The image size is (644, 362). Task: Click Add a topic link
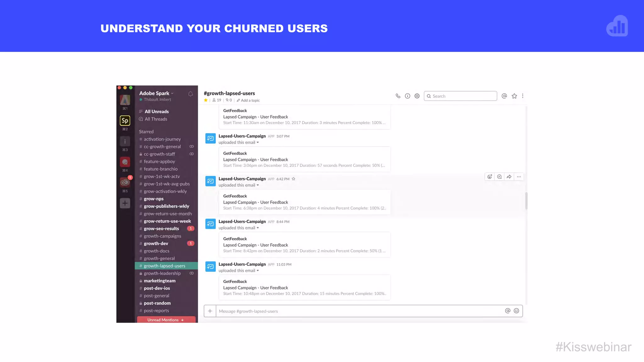[x=248, y=101]
